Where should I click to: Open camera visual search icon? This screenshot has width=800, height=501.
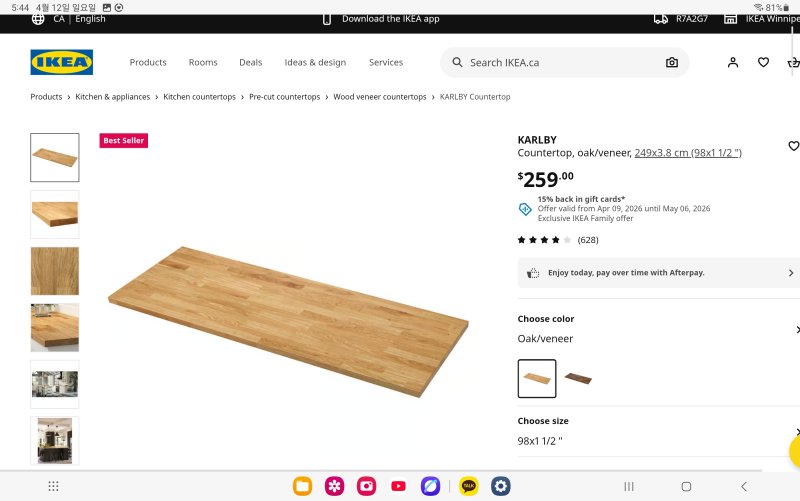coord(672,62)
